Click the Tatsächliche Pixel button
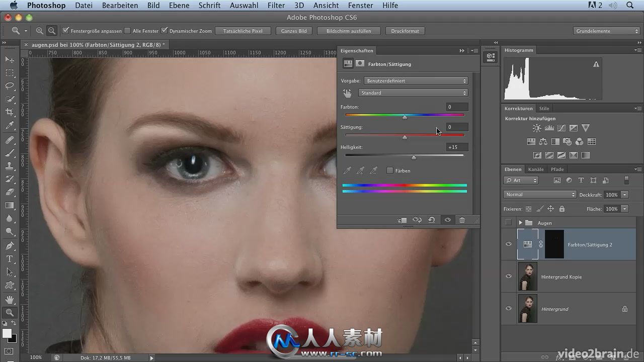644x362 pixels. pos(243,31)
